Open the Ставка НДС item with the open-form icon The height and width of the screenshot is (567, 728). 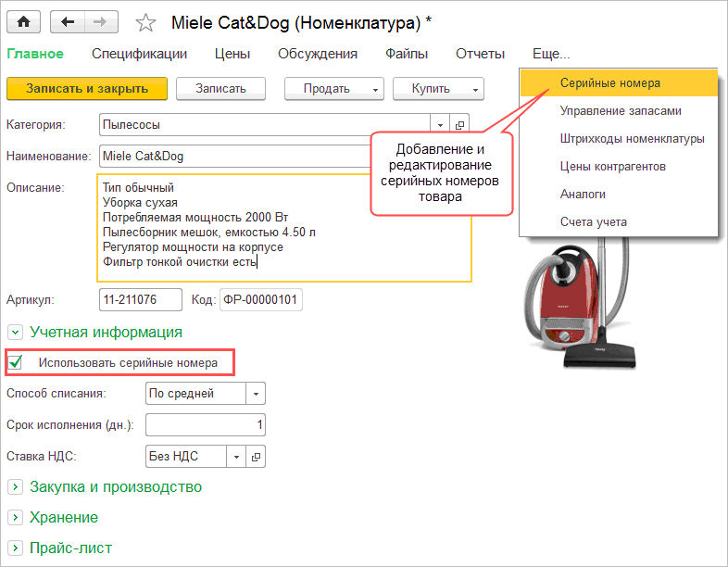coord(256,457)
